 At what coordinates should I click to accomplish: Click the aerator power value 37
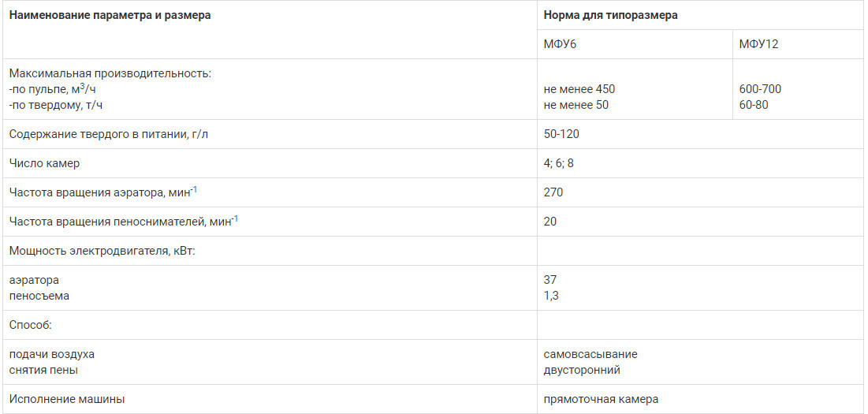click(549, 281)
